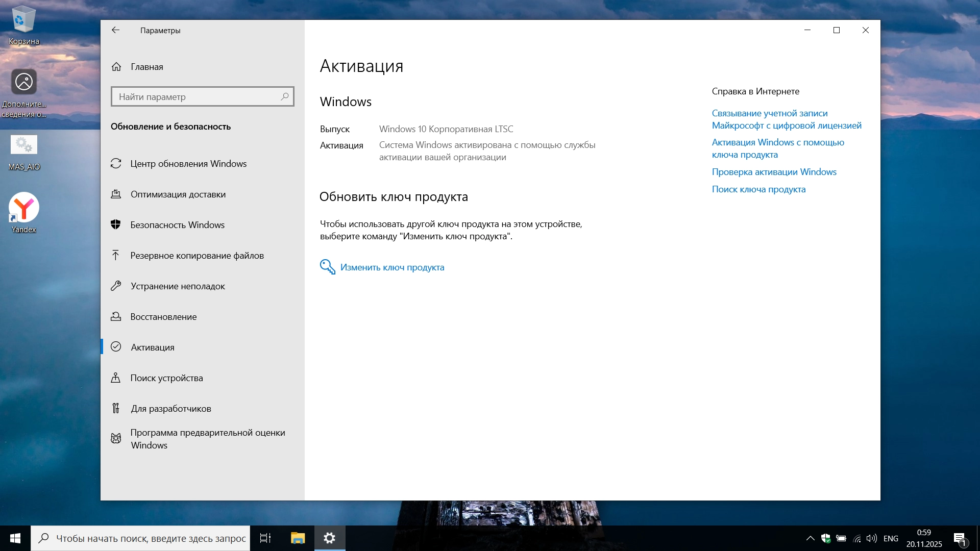Screen dimensions: 980x551
Task: Open Устранение неполадок wrench item
Action: click(177, 286)
